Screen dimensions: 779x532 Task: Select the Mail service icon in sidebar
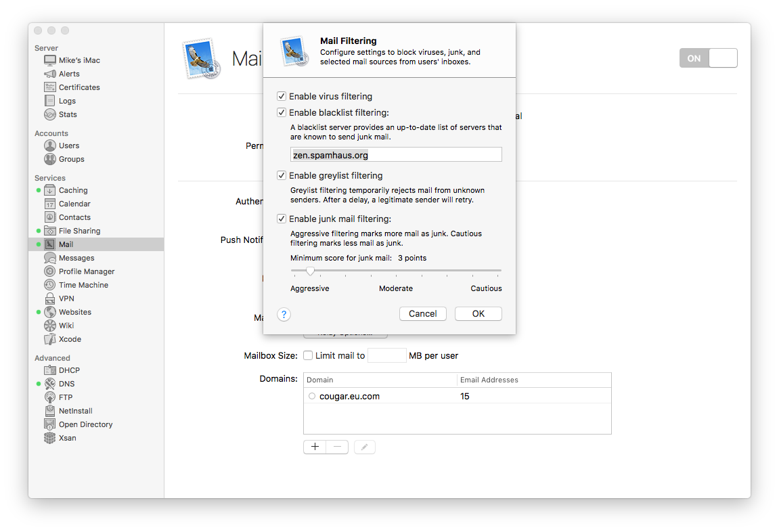pyautogui.click(x=49, y=244)
